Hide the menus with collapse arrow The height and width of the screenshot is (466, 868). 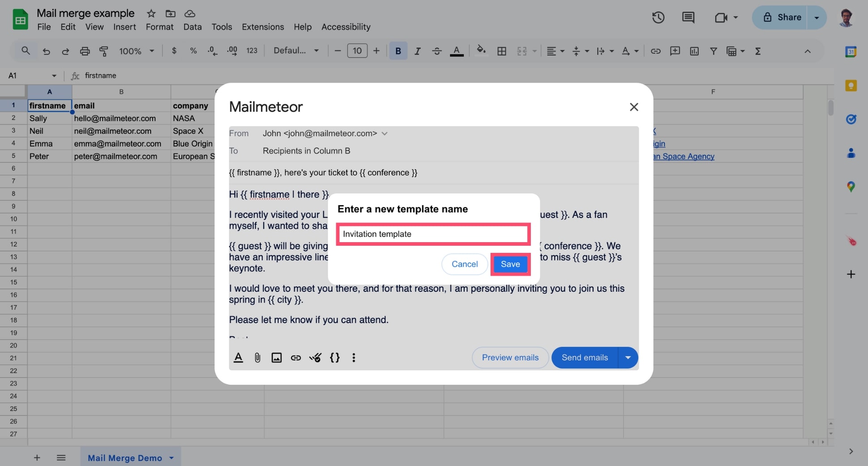pos(808,51)
